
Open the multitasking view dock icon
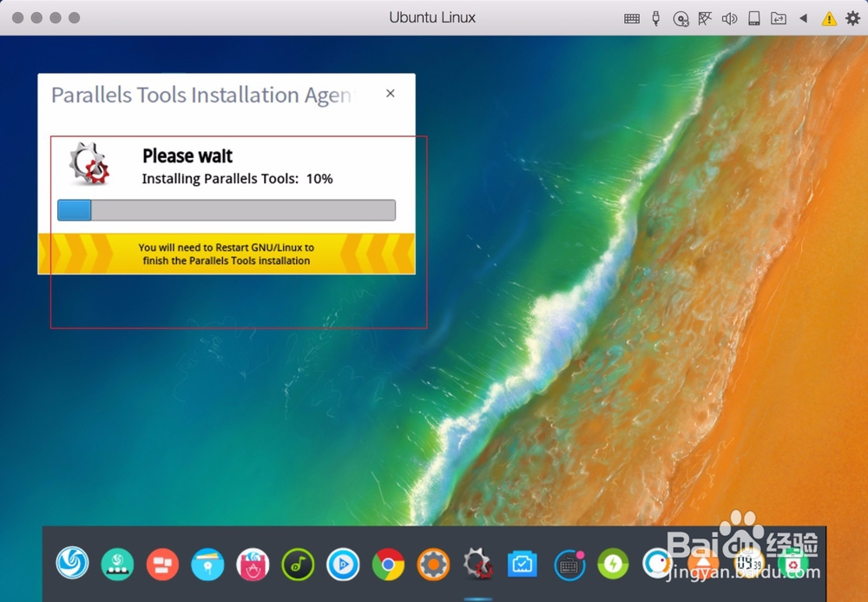click(117, 564)
